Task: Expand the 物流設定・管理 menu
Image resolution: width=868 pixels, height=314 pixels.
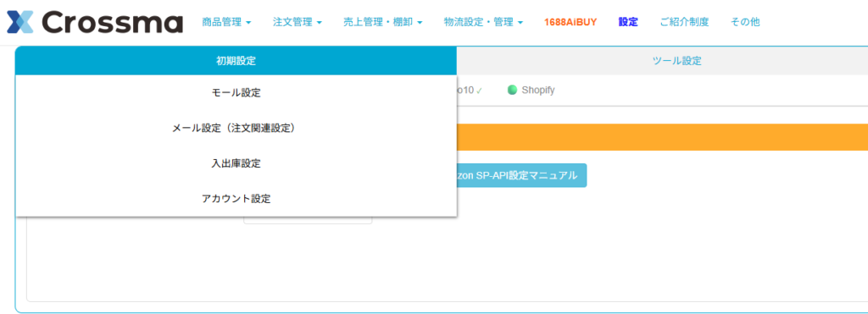Action: point(483,22)
